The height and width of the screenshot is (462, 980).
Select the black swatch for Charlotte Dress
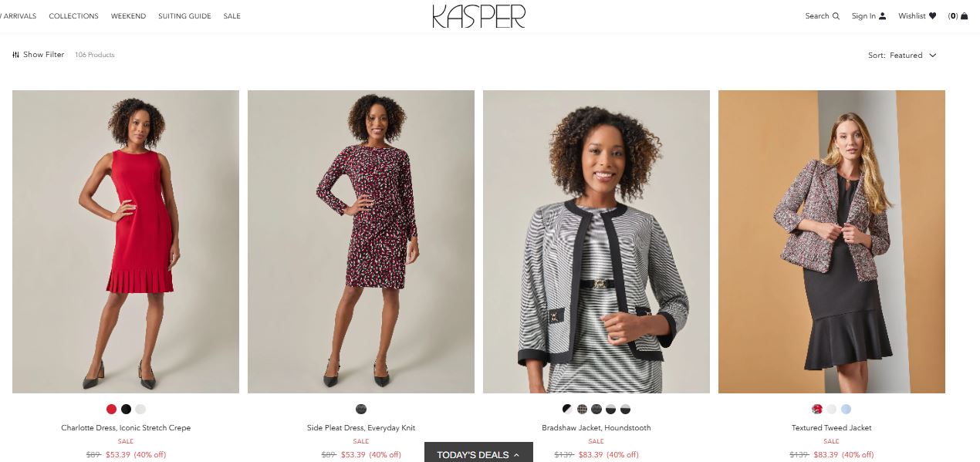point(126,410)
